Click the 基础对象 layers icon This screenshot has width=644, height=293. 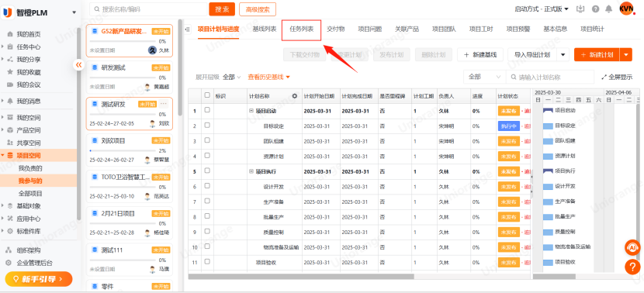10,206
